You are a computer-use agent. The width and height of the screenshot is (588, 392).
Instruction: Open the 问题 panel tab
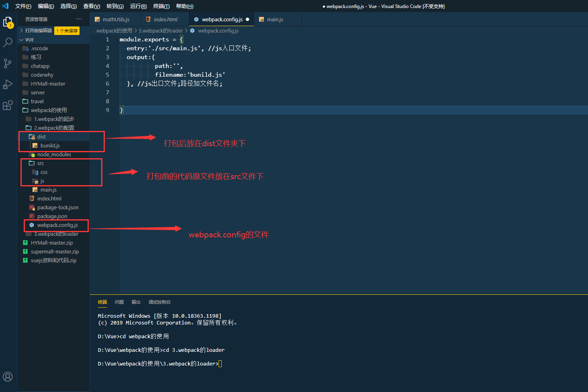tap(119, 302)
